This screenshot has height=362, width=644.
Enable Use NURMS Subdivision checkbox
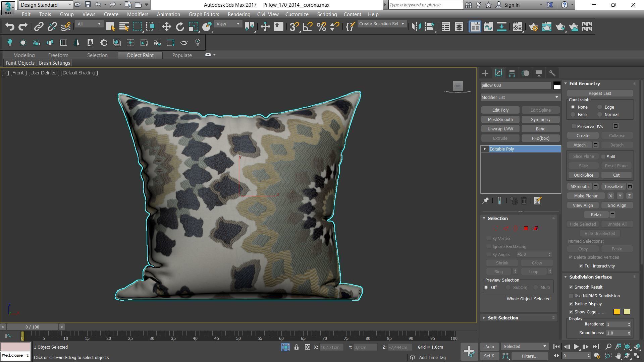[571, 296]
